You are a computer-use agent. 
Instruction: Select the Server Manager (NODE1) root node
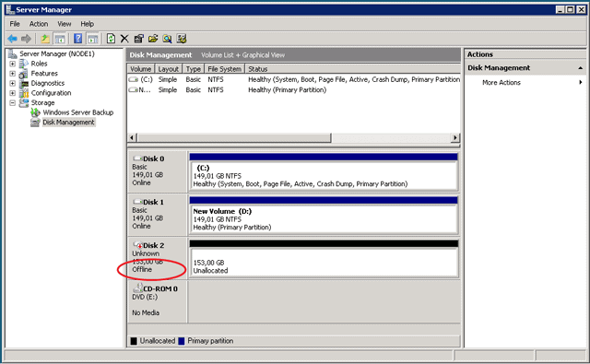coord(57,53)
